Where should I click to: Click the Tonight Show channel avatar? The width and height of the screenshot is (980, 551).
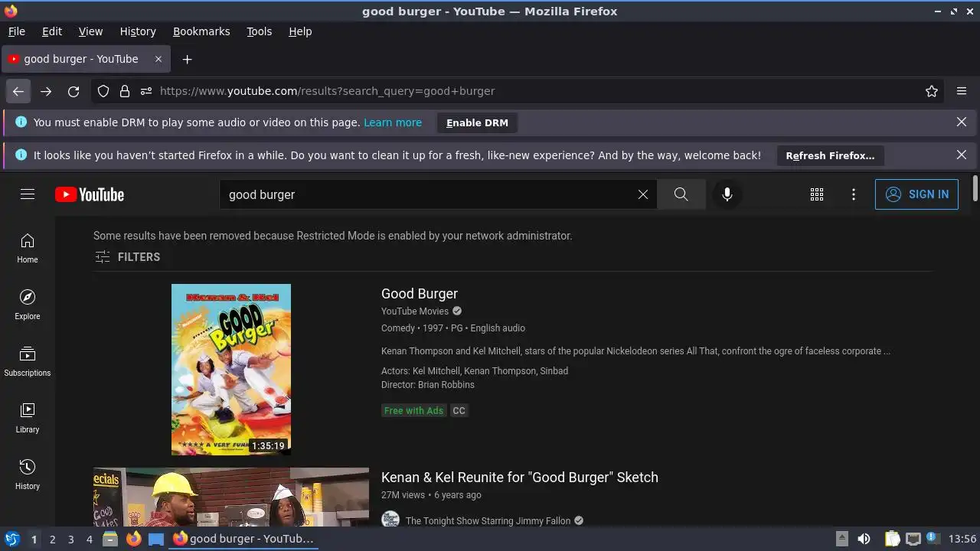pos(390,520)
